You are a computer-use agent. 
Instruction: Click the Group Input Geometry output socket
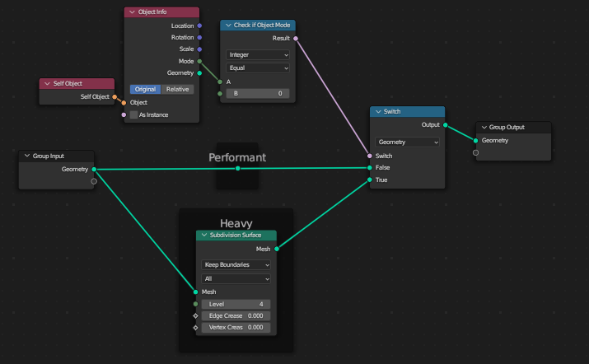pos(94,169)
